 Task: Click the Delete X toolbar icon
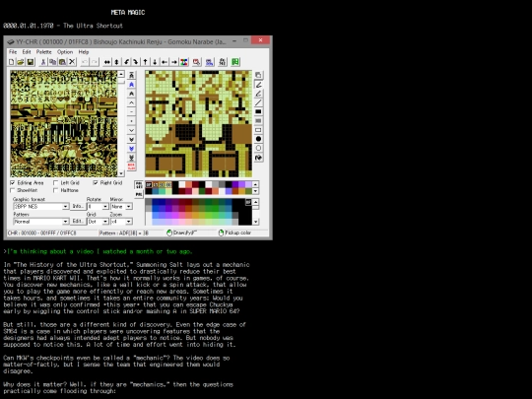point(72,62)
